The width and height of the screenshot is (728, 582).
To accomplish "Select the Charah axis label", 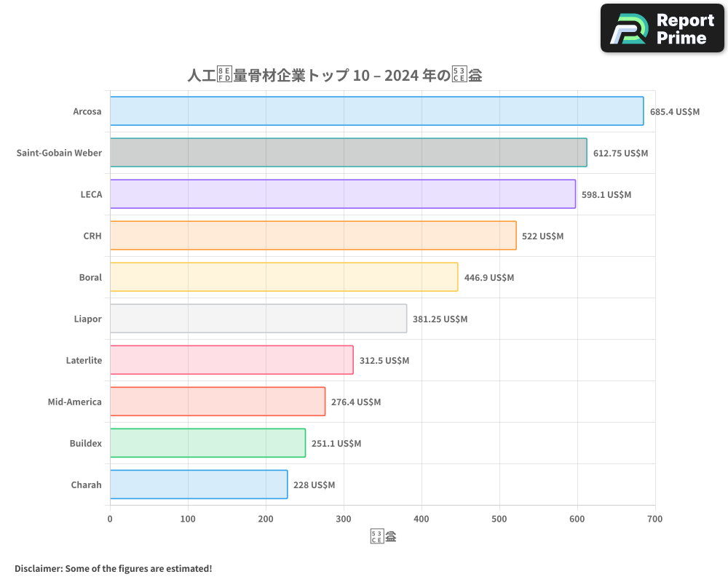I will [x=87, y=485].
